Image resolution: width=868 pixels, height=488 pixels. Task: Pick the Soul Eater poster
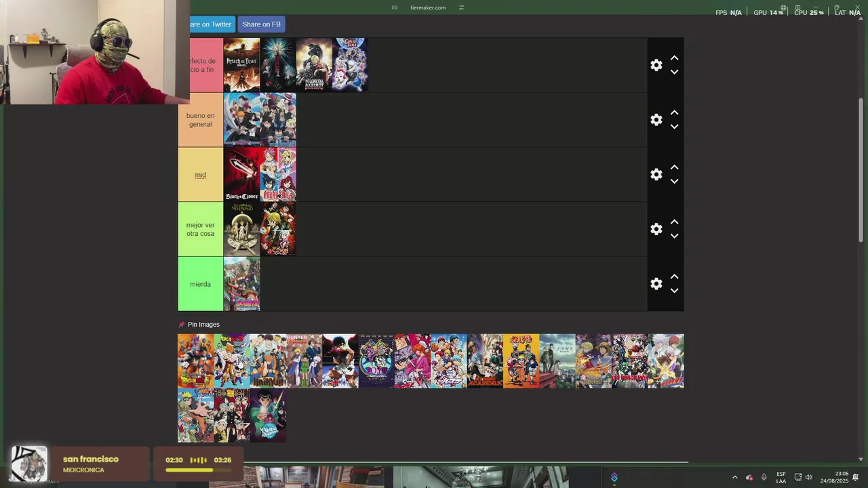[232, 415]
